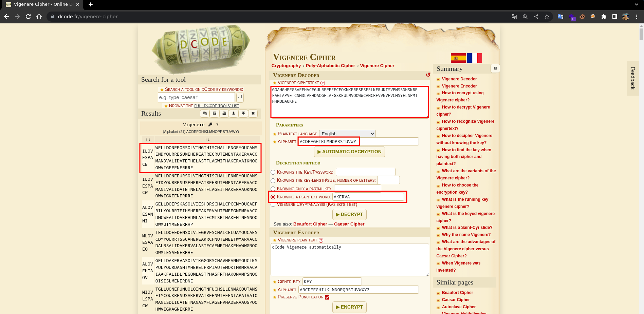Focus the Vigenere ciphertext textarea
Screen dimensions: 644x314
pos(349,102)
